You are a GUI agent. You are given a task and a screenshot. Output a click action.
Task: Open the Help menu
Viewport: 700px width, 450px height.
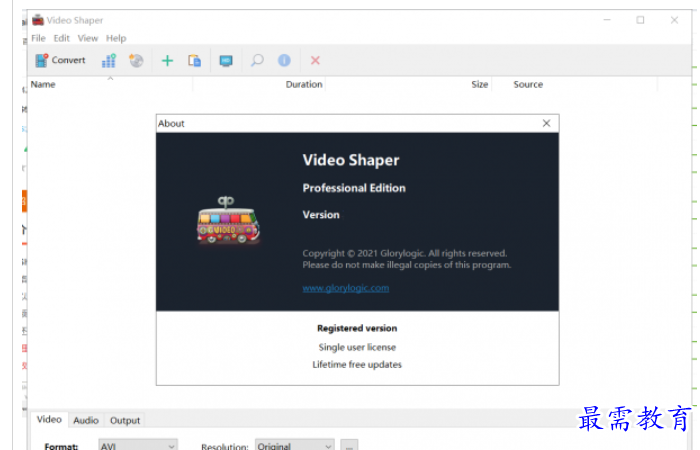[116, 38]
